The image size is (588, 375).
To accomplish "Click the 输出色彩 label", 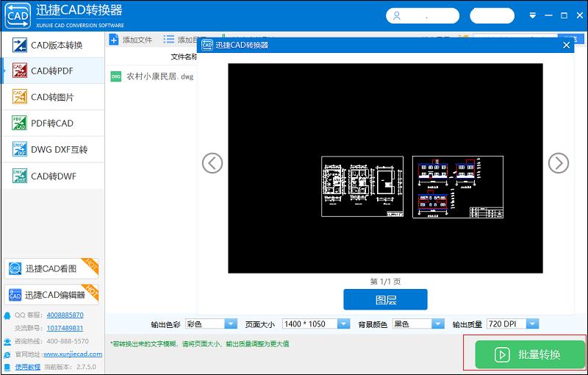I will pos(166,324).
